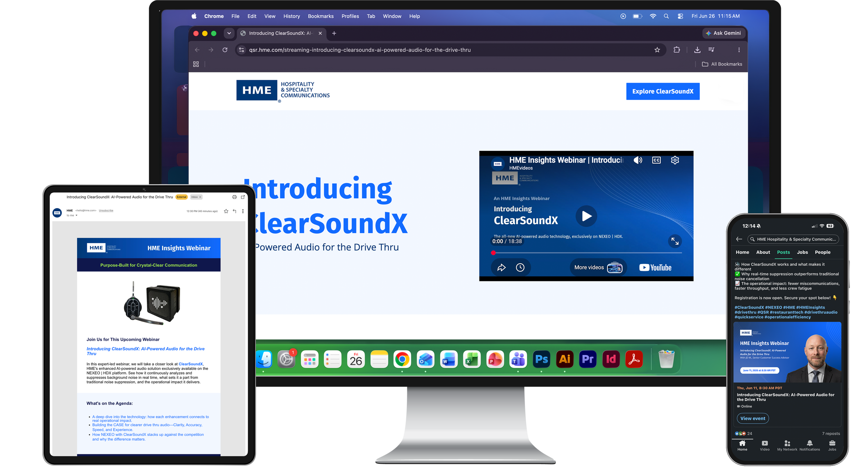This screenshot has height=471, width=868.
Task: Open System Settings in the Dock
Action: coord(286,359)
